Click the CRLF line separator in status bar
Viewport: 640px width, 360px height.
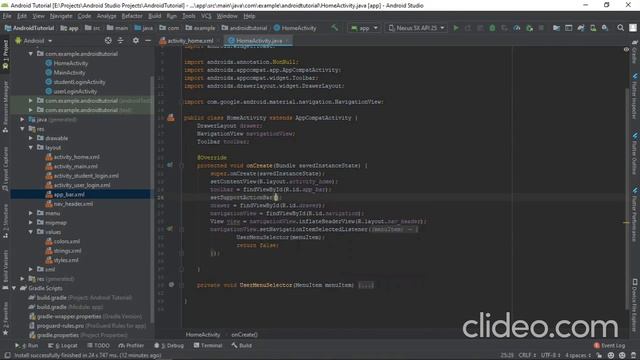(527, 356)
